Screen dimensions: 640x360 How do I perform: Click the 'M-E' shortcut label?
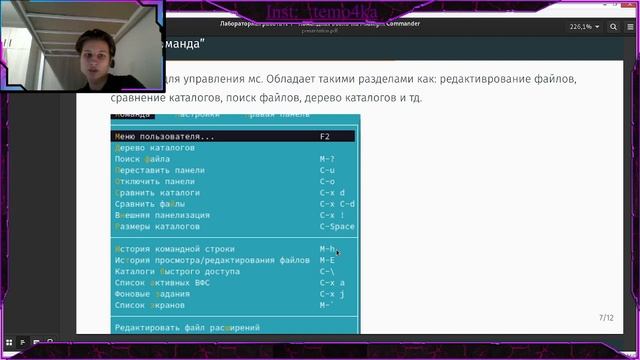point(327,260)
